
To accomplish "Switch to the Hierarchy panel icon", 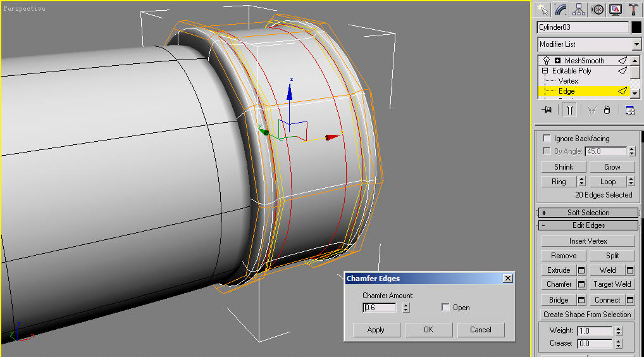I will click(x=578, y=9).
